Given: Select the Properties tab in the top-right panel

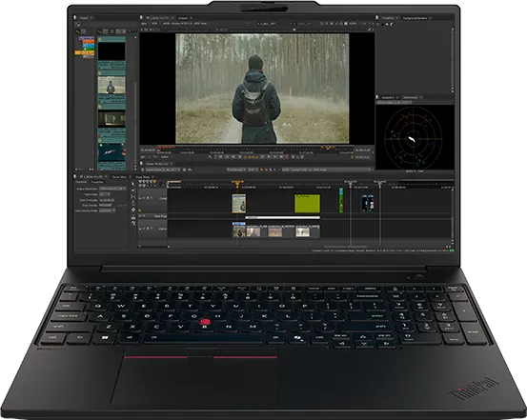Looking at the screenshot, I should [x=388, y=18].
